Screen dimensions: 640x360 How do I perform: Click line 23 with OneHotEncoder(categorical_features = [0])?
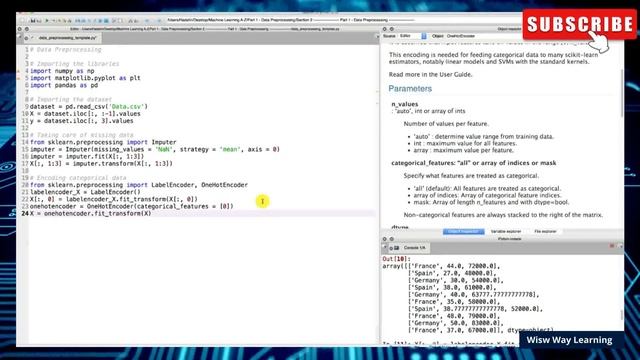point(131,206)
